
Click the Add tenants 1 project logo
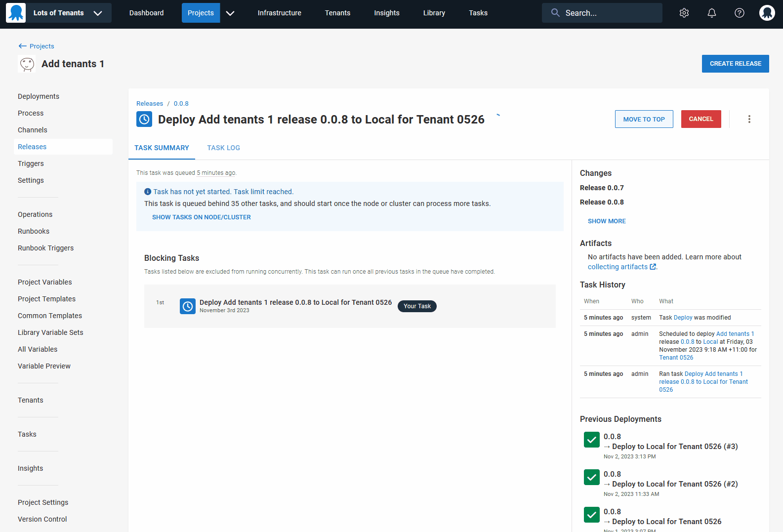tap(27, 64)
